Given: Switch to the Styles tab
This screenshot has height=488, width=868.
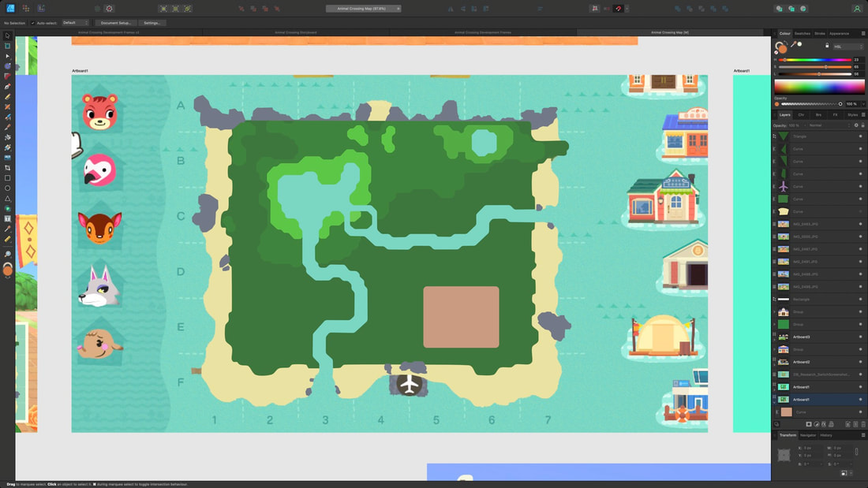Looking at the screenshot, I should (852, 114).
